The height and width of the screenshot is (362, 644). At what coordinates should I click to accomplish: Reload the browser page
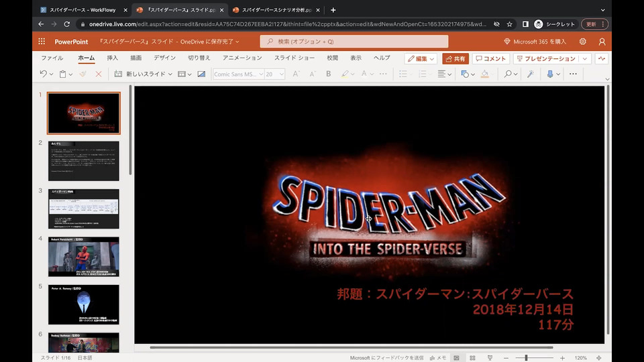point(66,24)
